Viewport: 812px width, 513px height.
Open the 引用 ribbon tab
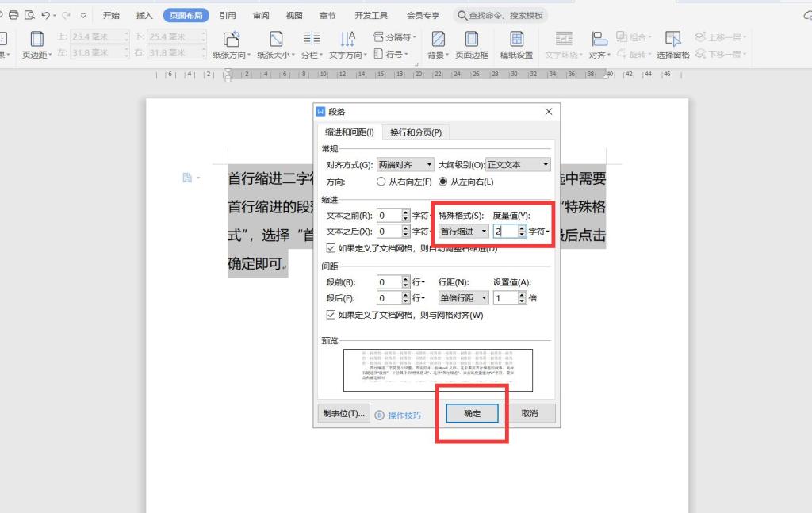[228, 15]
